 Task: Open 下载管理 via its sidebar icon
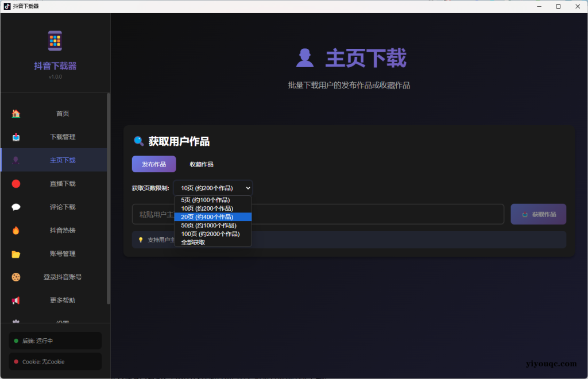coord(16,137)
